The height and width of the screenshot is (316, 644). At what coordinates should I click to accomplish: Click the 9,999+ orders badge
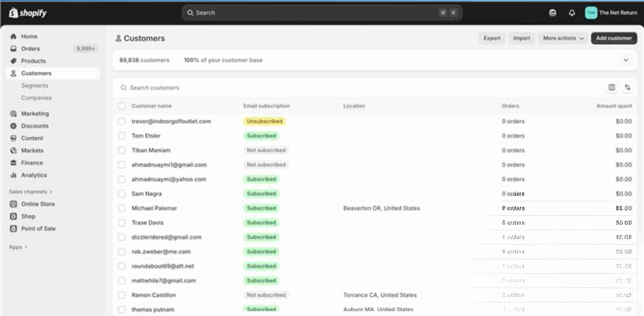click(85, 49)
